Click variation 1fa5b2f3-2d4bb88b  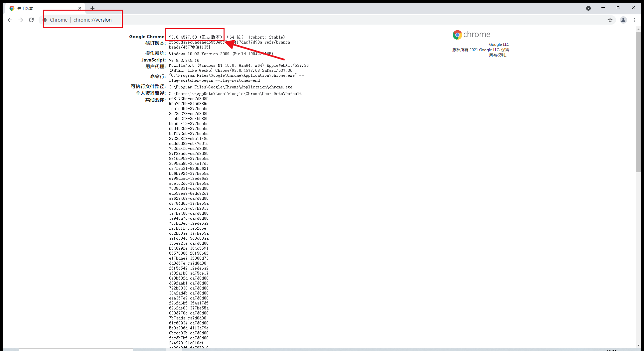[x=189, y=119]
